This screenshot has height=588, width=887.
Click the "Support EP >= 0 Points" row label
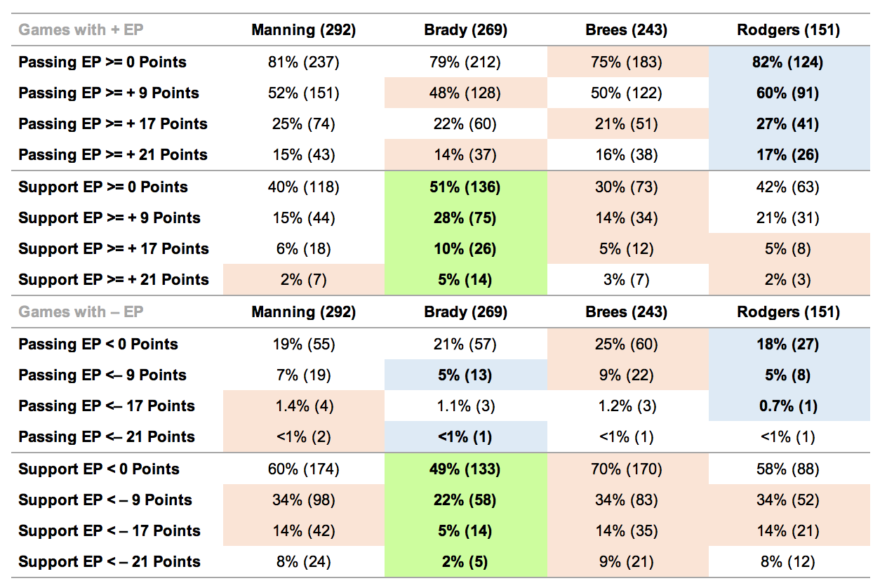103,187
